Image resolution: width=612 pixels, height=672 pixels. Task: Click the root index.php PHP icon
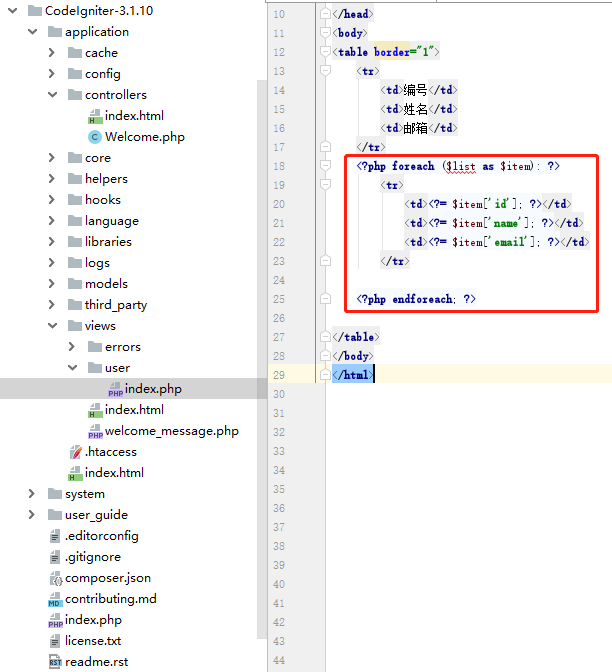click(55, 620)
